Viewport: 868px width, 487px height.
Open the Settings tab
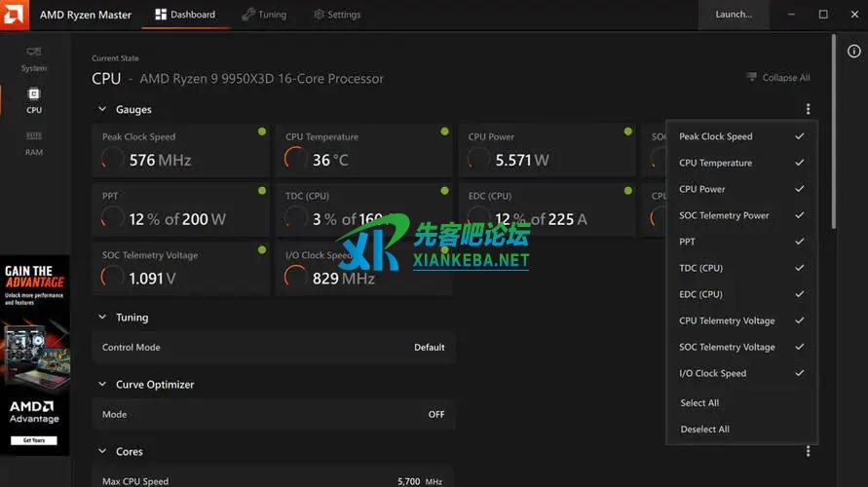click(337, 15)
